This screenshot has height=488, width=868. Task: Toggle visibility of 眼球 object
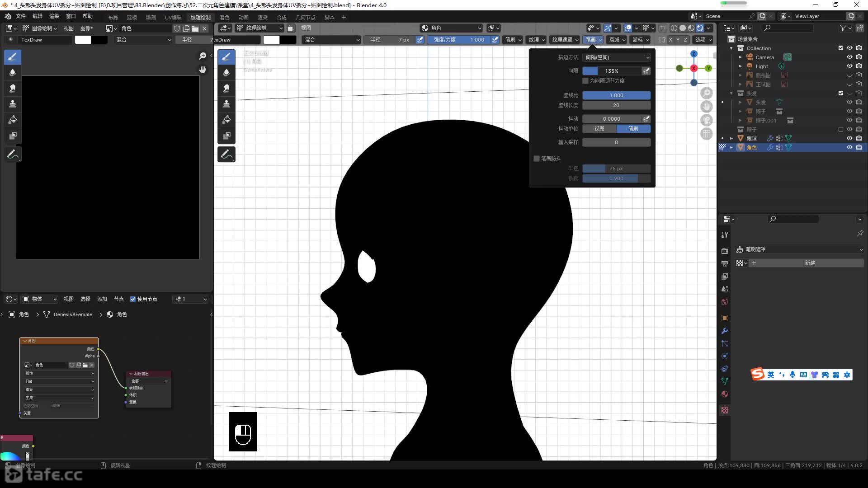[x=848, y=138]
